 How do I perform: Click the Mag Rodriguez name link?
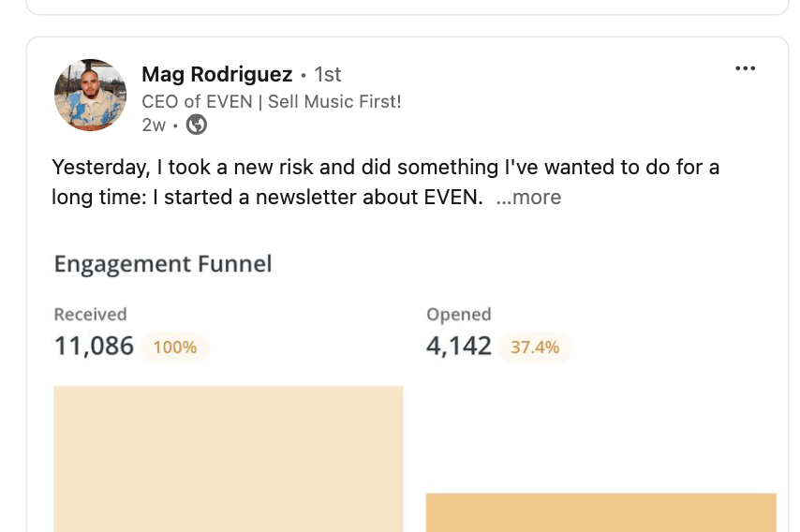pos(216,74)
